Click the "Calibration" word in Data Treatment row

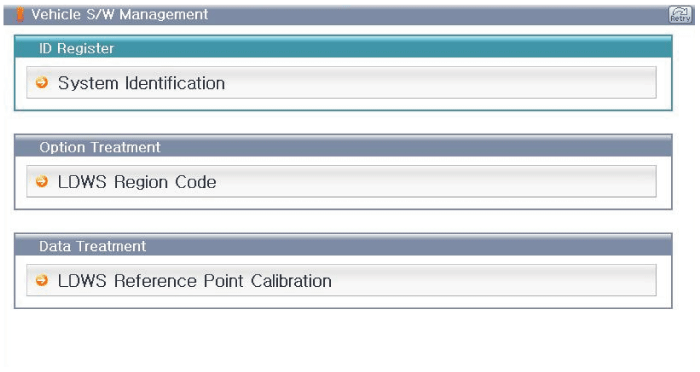(291, 281)
